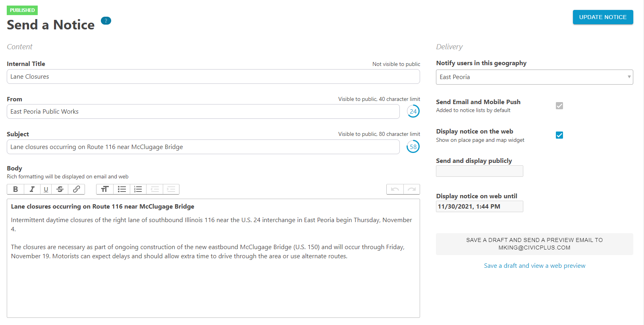This screenshot has width=644, height=325.
Task: Open the East Peoria geography dropdown
Action: click(x=534, y=77)
